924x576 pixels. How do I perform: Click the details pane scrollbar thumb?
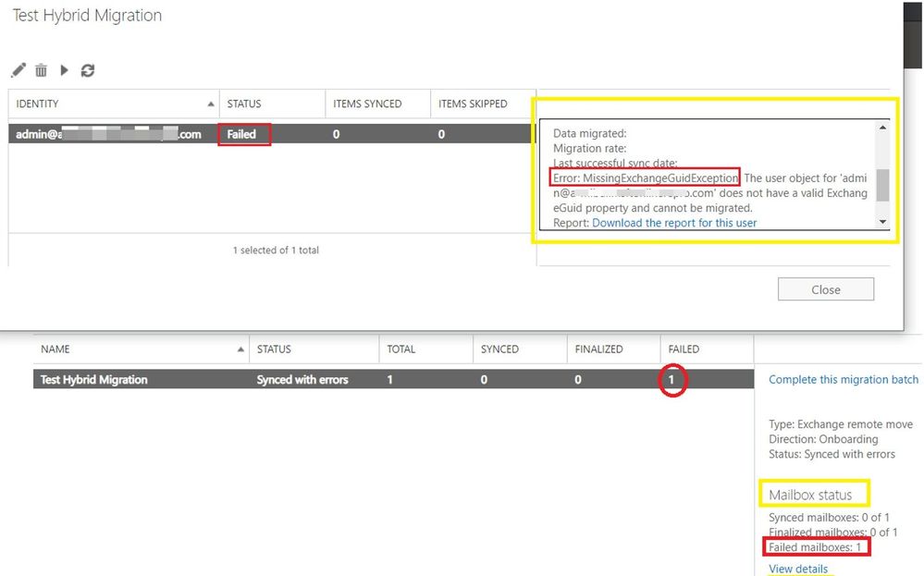[x=882, y=185]
